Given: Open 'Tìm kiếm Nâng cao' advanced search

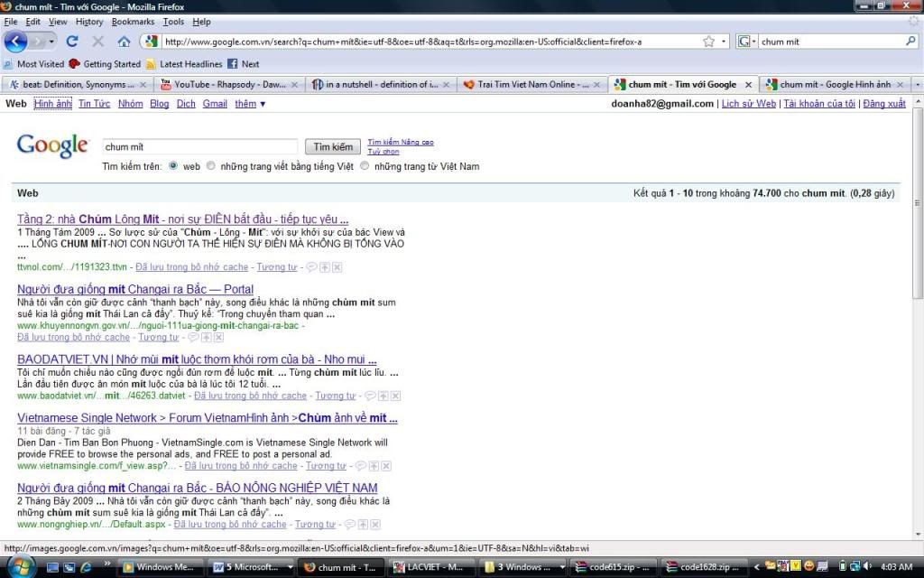Looking at the screenshot, I should [x=401, y=142].
